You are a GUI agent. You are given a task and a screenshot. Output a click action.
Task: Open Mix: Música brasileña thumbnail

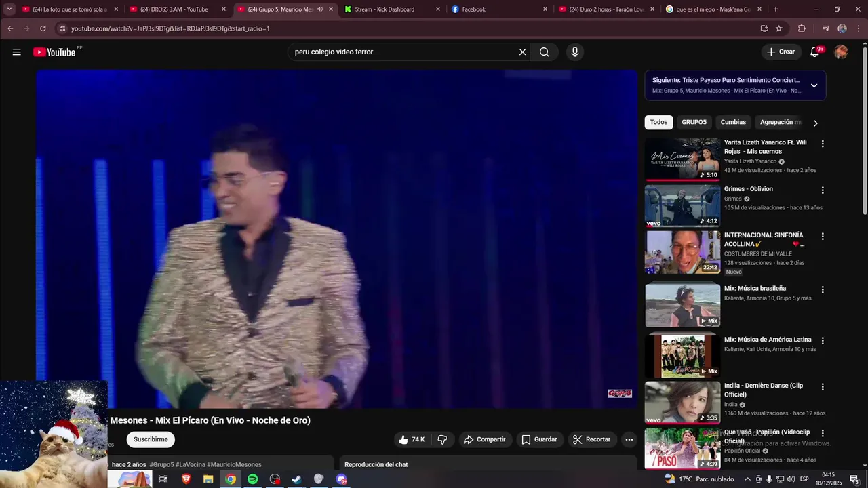pos(682,305)
